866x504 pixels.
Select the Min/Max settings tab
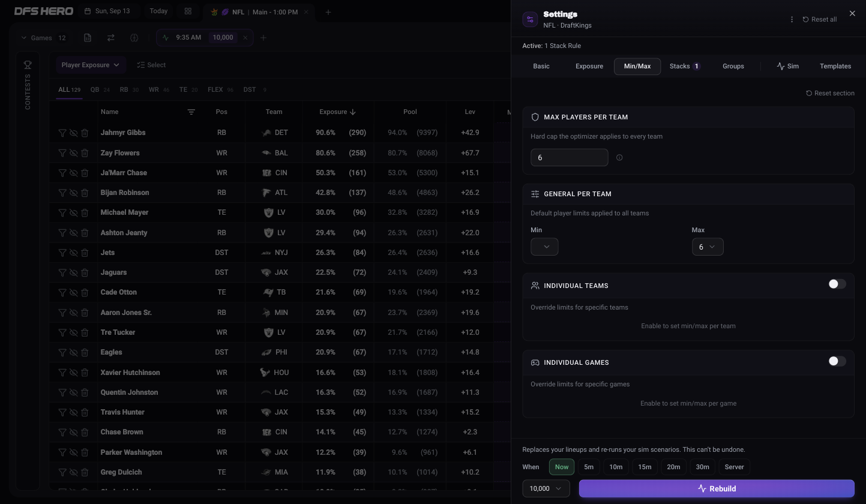(637, 66)
